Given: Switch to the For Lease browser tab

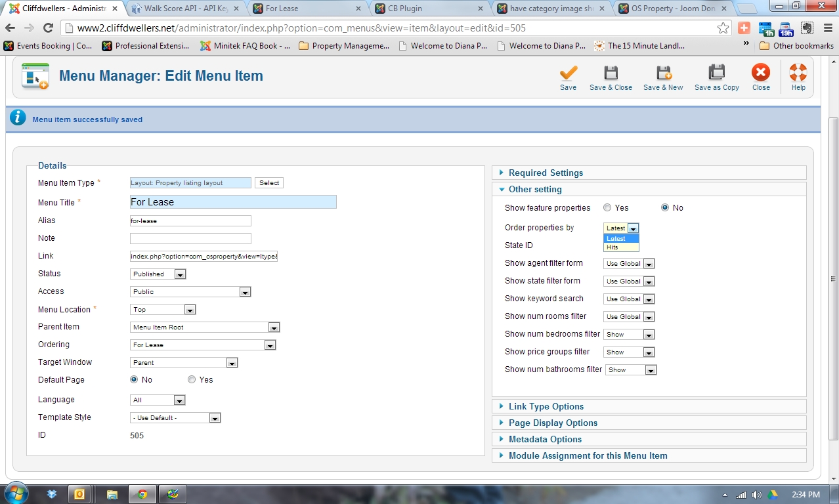Looking at the screenshot, I should click(282, 9).
